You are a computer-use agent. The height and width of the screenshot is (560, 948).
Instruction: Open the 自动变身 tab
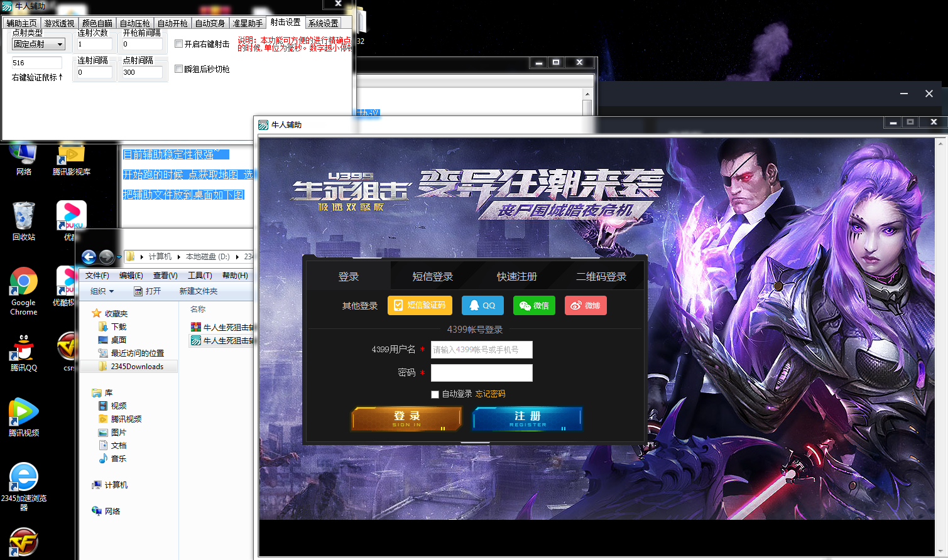click(x=210, y=23)
